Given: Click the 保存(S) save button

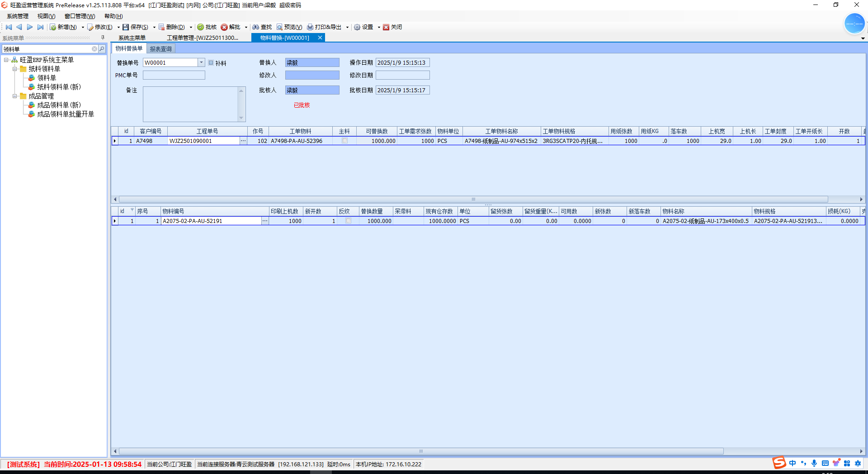Looking at the screenshot, I should [x=136, y=27].
